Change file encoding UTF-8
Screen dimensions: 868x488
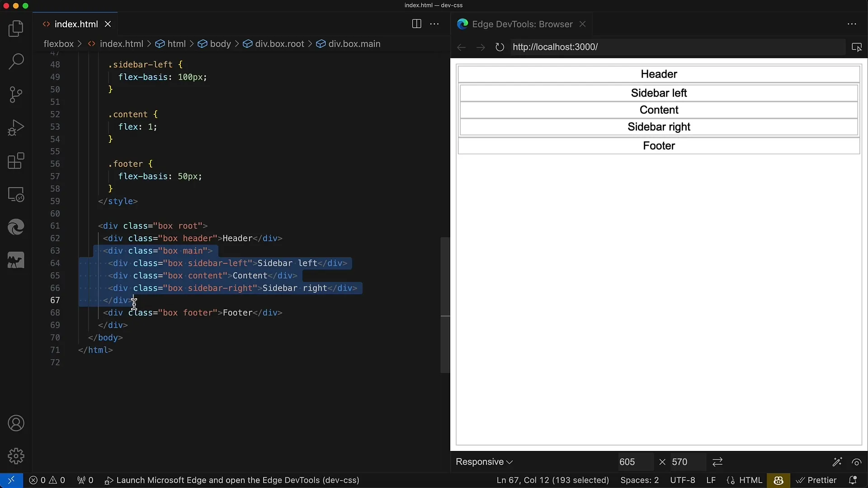pos(682,480)
